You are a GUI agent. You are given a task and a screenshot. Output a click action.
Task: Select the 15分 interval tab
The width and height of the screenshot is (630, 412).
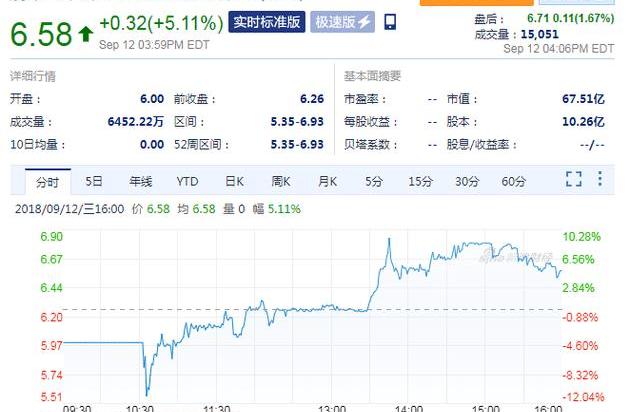click(x=420, y=181)
